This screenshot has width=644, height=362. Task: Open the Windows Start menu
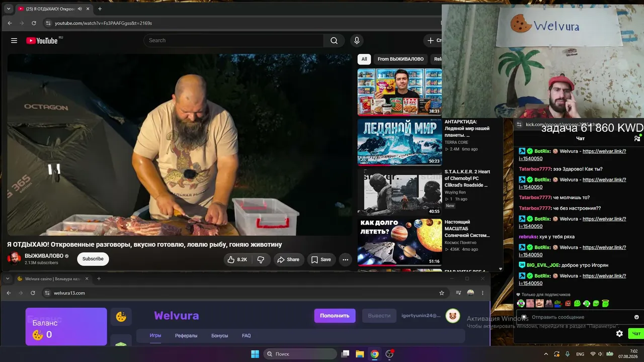(x=255, y=354)
